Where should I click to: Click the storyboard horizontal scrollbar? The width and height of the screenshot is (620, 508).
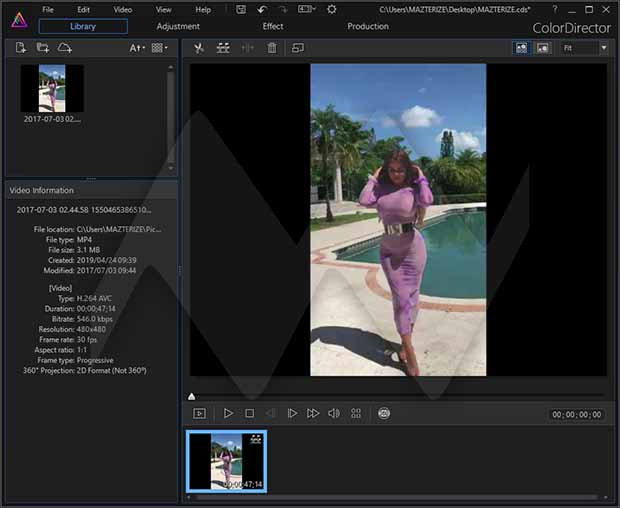point(397,497)
